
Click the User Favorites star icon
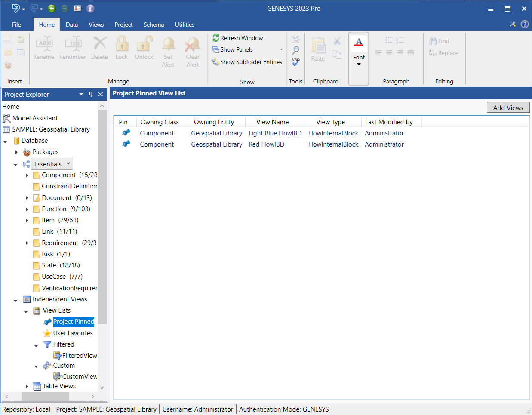[x=47, y=333]
